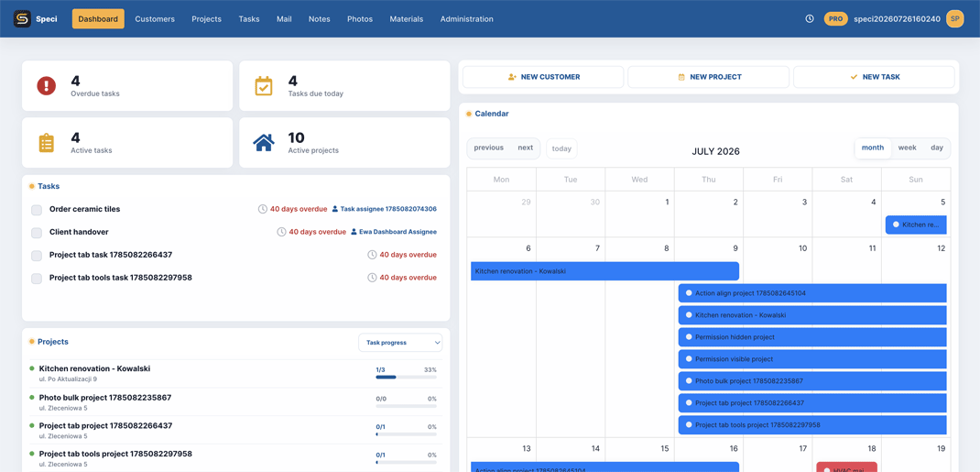Click the active tasks clipboard icon
Viewport: 980px width, 472px height.
click(46, 143)
